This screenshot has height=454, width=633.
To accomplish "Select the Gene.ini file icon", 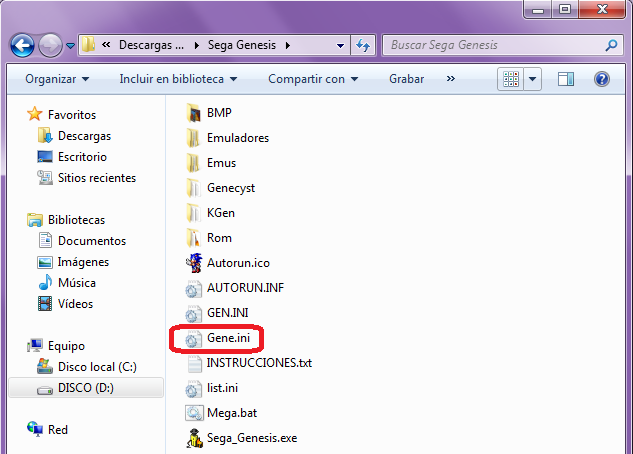I will 193,338.
